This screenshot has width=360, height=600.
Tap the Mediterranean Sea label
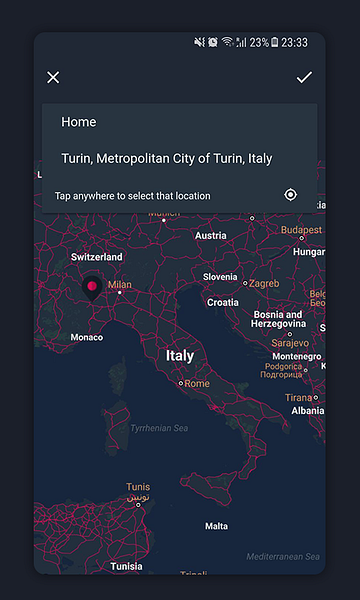point(283,556)
